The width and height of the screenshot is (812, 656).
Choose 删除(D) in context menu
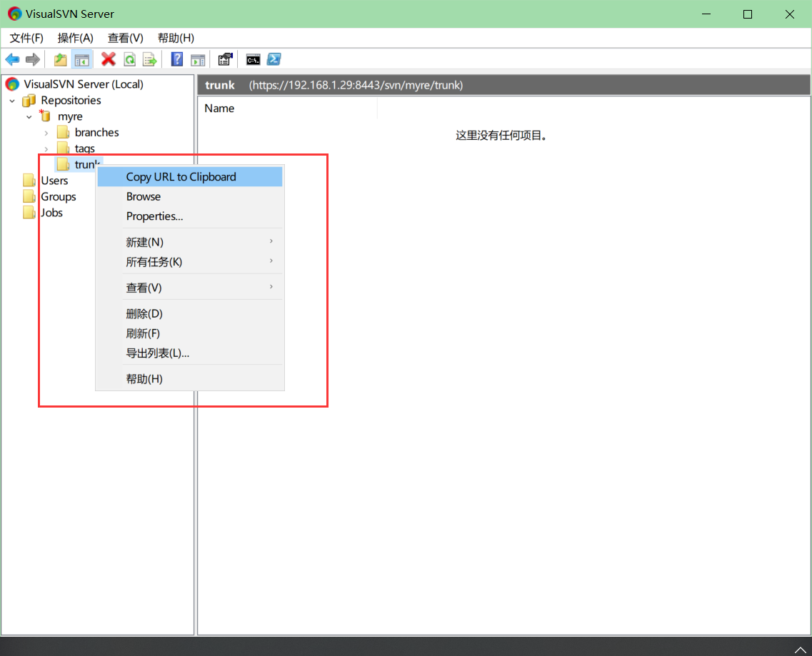coord(190,313)
